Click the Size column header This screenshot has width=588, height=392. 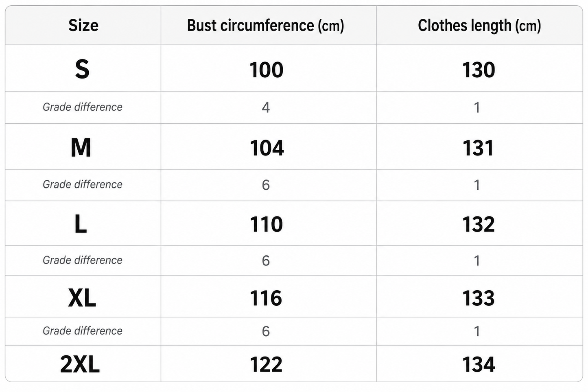[x=83, y=26]
